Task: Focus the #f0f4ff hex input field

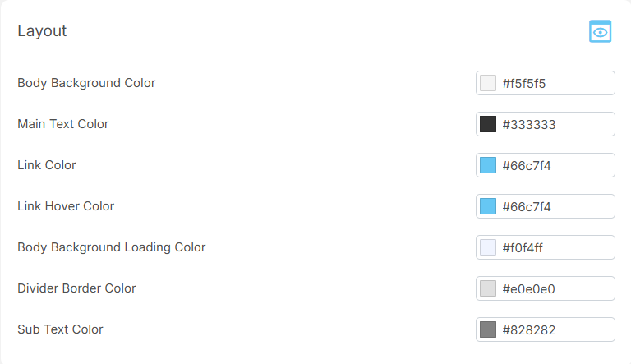Action: coord(555,247)
